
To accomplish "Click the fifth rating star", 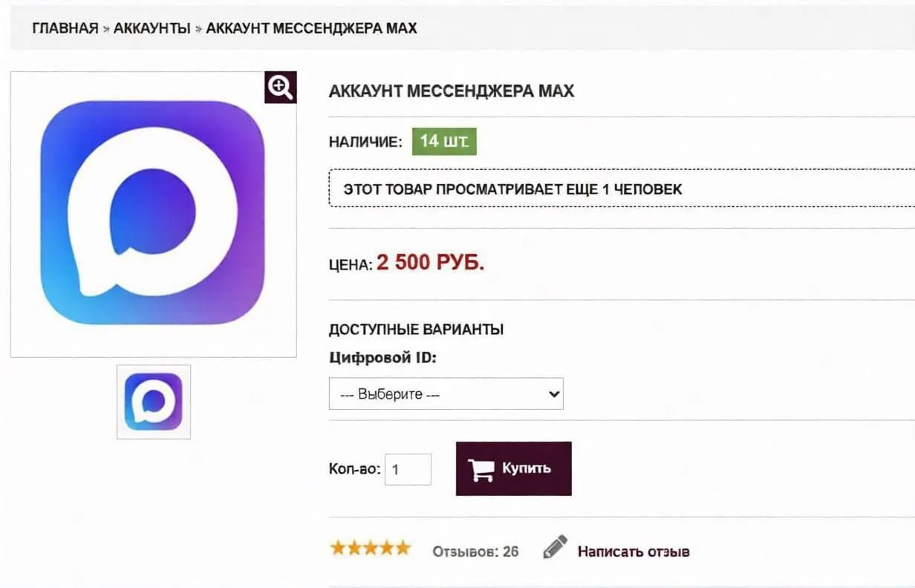I will tap(403, 549).
